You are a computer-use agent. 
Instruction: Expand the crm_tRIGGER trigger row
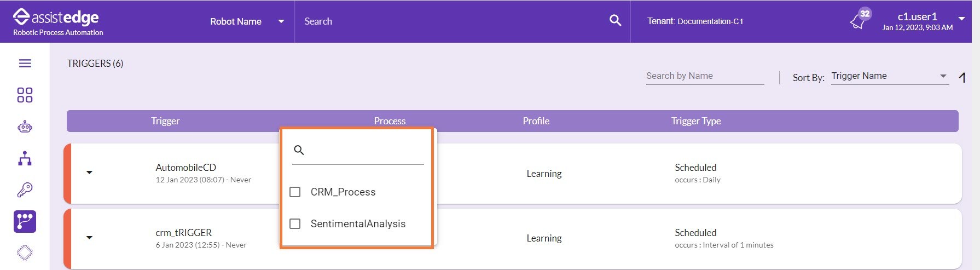tap(89, 238)
